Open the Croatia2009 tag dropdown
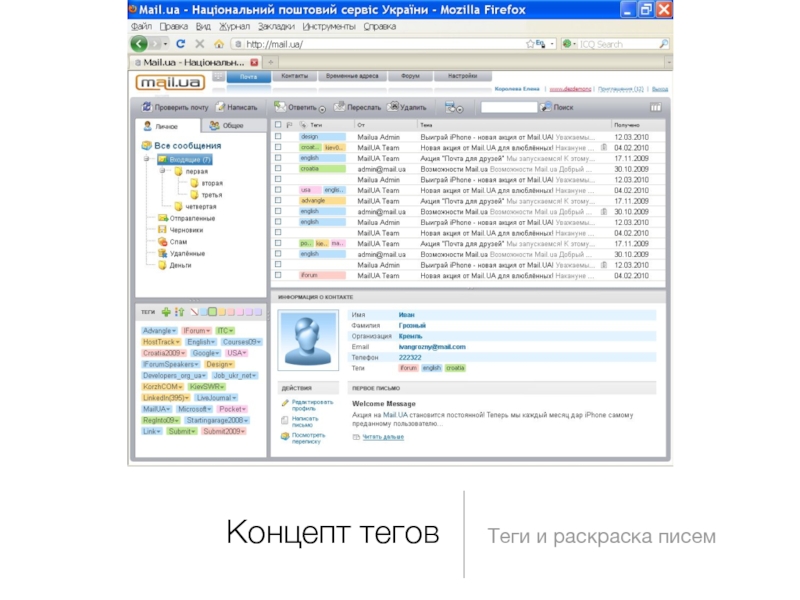Image resolution: width=800 pixels, height=600 pixels. [183, 353]
